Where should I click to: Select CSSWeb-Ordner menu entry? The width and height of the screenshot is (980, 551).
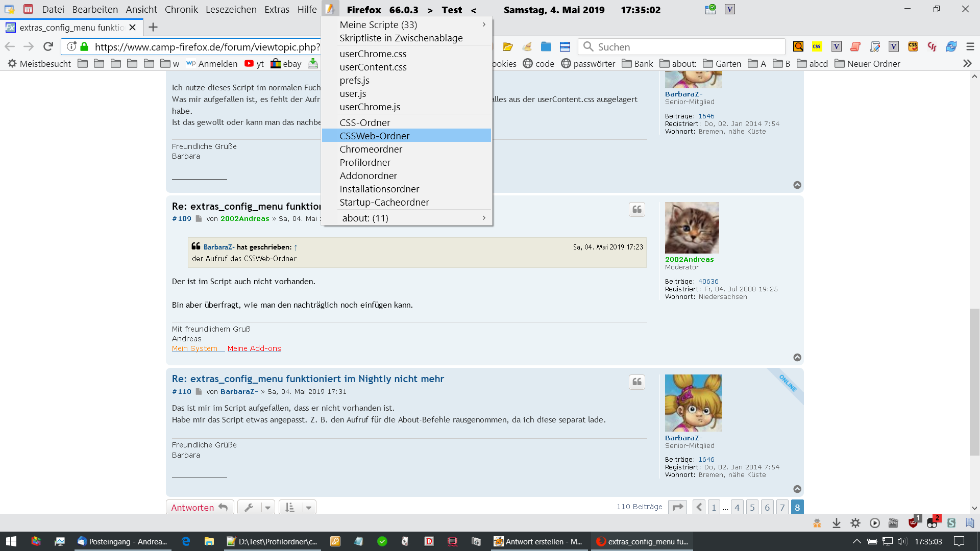click(x=375, y=136)
